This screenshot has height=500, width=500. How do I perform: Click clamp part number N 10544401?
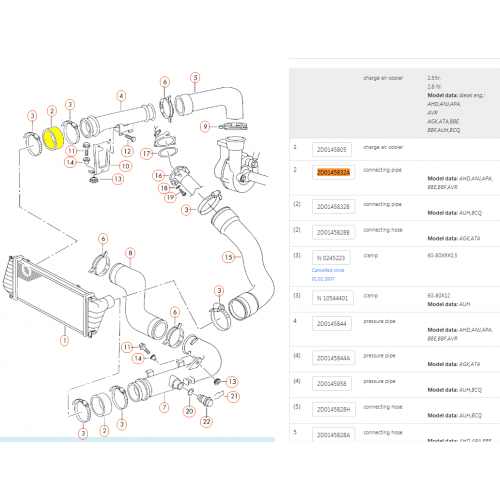pyautogui.click(x=332, y=298)
